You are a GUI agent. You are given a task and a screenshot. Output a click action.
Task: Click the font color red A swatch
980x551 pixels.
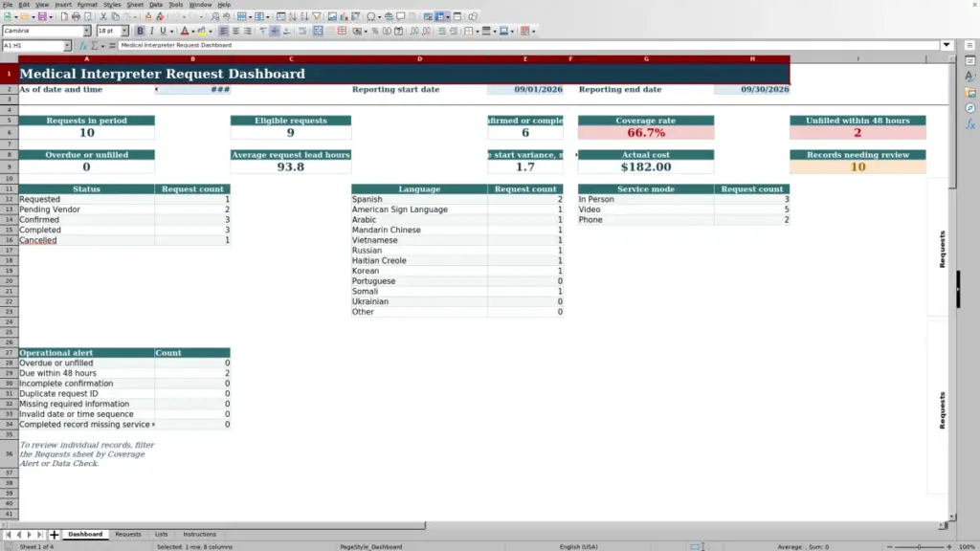pos(185,31)
